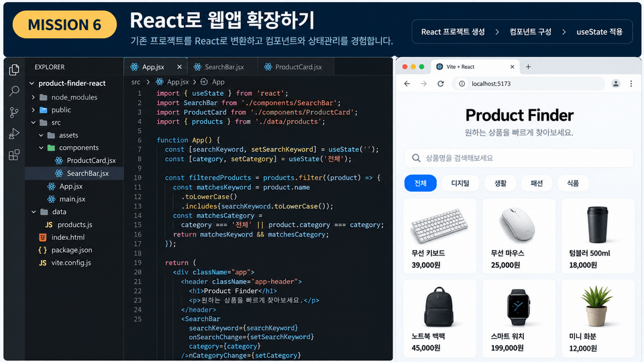Open Source Control icon in activity bar
The width and height of the screenshot is (644, 362).
(14, 112)
